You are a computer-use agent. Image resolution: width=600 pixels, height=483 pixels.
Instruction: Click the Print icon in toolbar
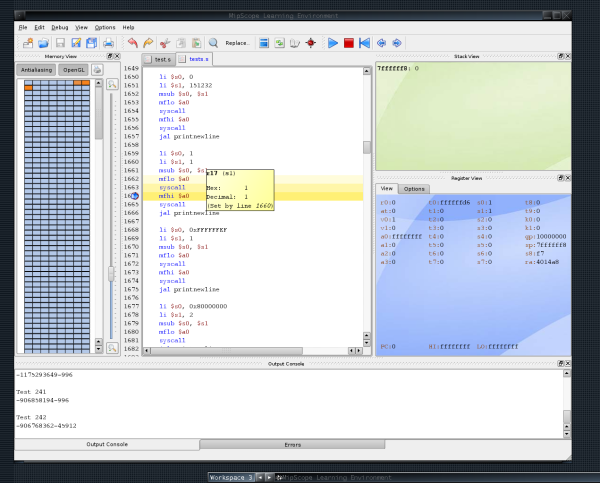108,43
